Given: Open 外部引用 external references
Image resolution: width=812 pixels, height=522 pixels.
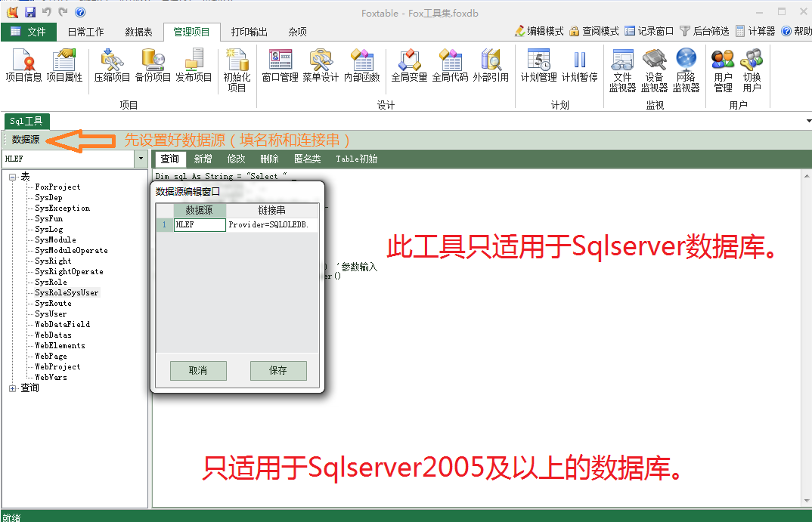Looking at the screenshot, I should pos(491,66).
